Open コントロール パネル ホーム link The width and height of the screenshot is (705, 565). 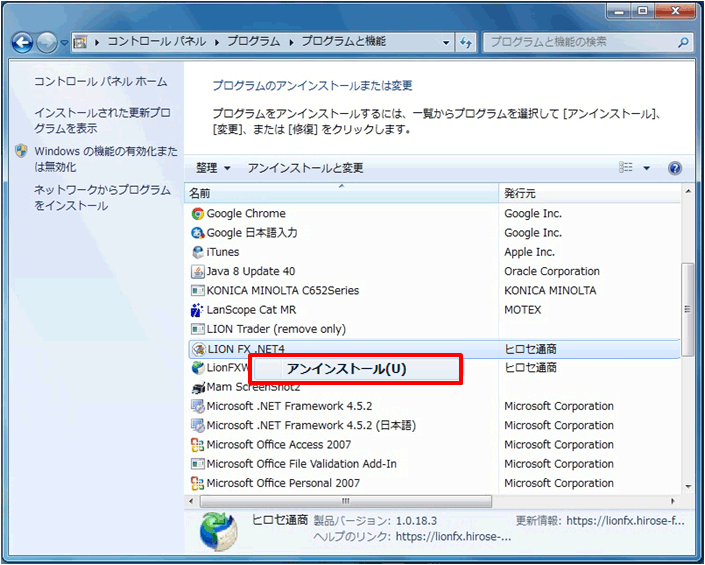pos(101,82)
